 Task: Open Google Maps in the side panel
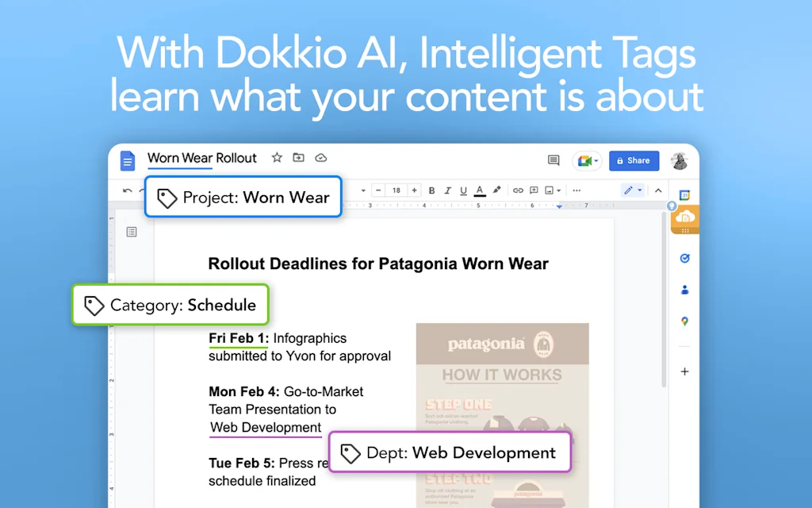[x=685, y=321]
